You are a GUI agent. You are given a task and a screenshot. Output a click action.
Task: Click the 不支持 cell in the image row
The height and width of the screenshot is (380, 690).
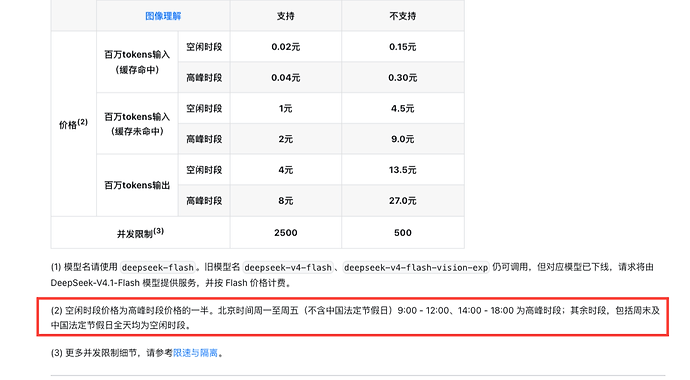tap(403, 16)
